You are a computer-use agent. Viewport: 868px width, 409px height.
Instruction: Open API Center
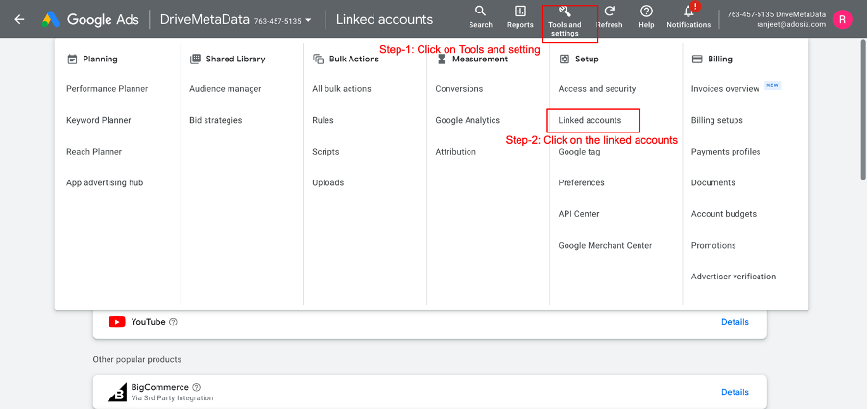click(578, 214)
